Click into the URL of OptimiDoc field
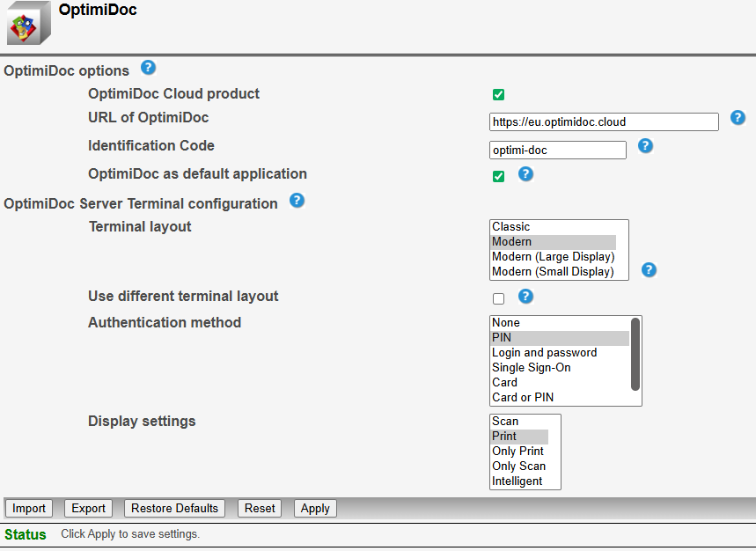This screenshot has height=551, width=756. (603, 122)
